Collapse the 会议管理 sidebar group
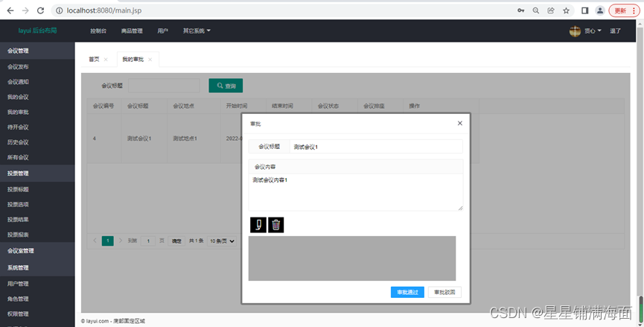 click(x=37, y=51)
